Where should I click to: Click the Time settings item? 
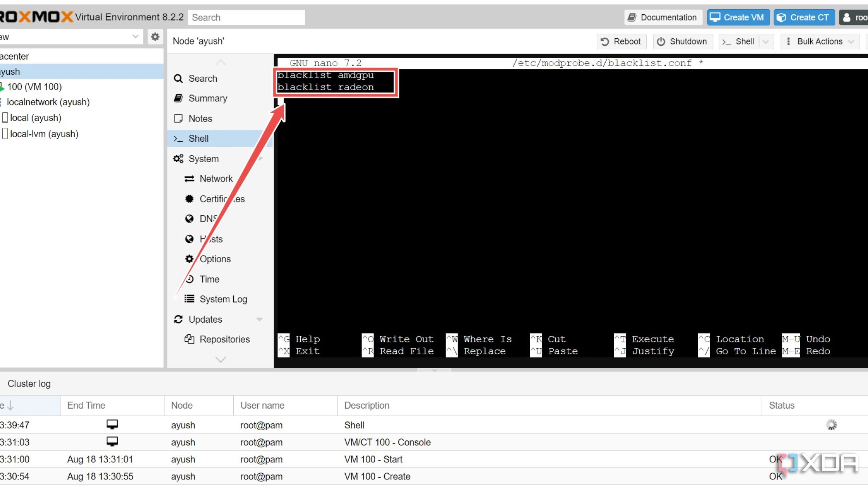click(x=209, y=279)
